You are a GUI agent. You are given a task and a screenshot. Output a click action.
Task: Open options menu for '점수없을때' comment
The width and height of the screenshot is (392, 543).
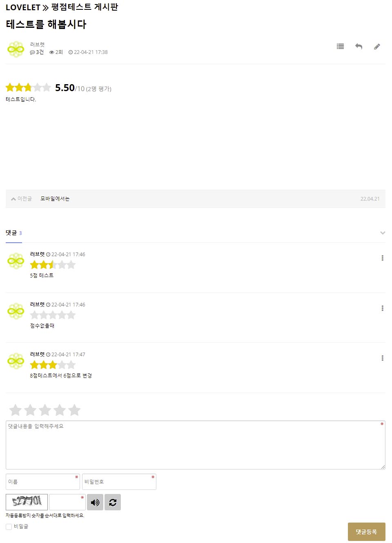382,308
